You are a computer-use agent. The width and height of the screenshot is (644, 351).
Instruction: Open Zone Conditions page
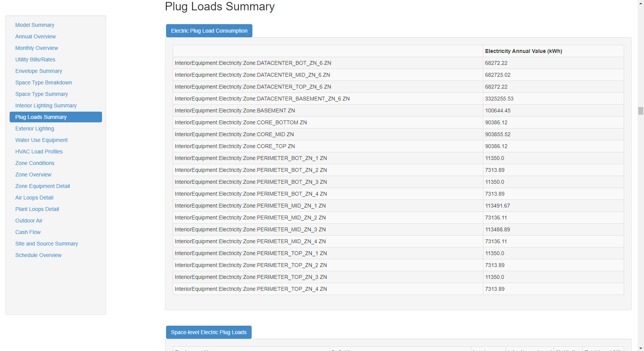35,163
